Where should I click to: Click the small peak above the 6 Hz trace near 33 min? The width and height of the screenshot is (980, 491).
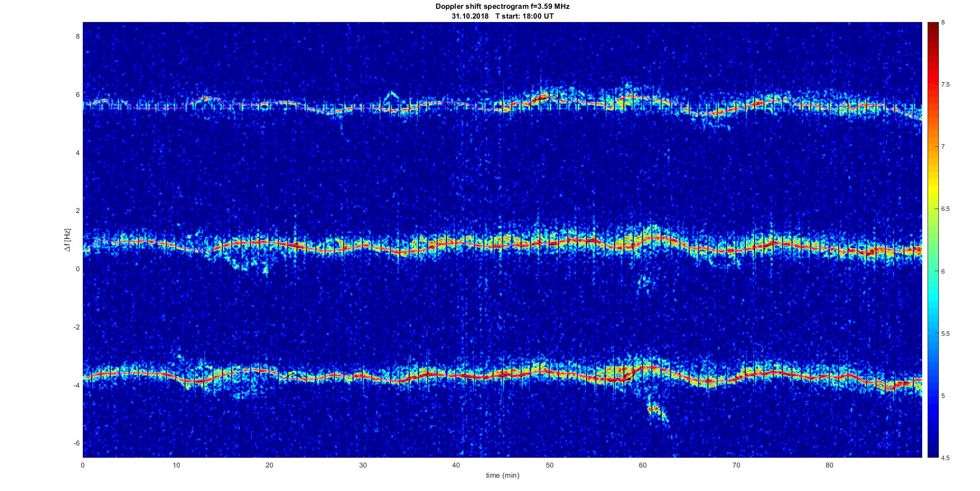tap(391, 96)
